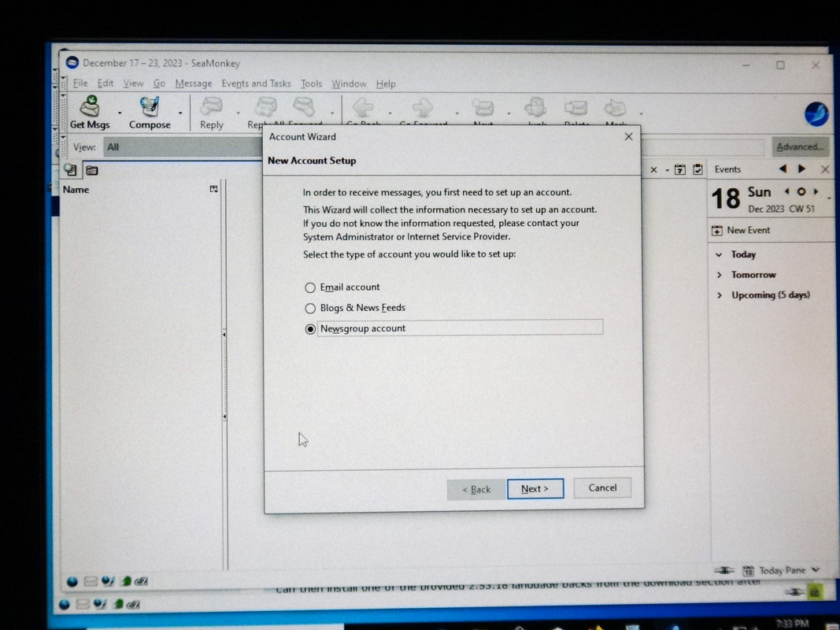Open the Window menu
Image resolution: width=840 pixels, height=630 pixels.
click(349, 84)
